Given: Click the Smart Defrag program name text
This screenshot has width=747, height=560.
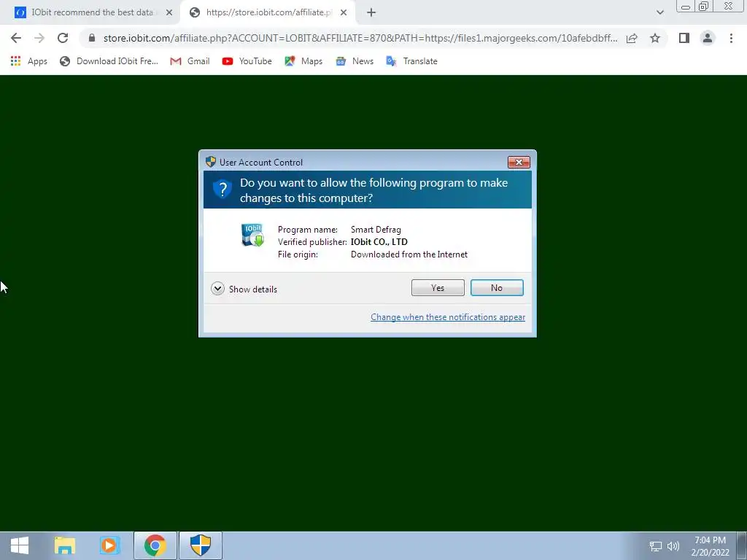Looking at the screenshot, I should coord(376,230).
